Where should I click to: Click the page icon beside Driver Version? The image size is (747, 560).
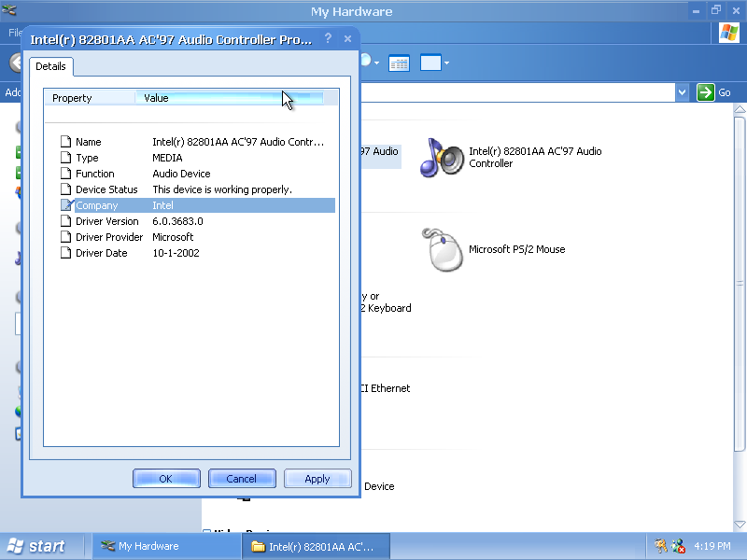(x=65, y=221)
